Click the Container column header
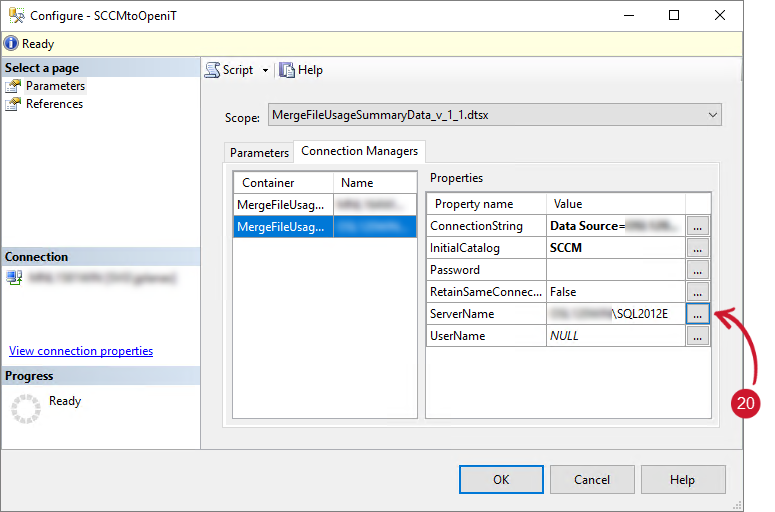Image resolution: width=775 pixels, height=512 pixels. pos(283,183)
